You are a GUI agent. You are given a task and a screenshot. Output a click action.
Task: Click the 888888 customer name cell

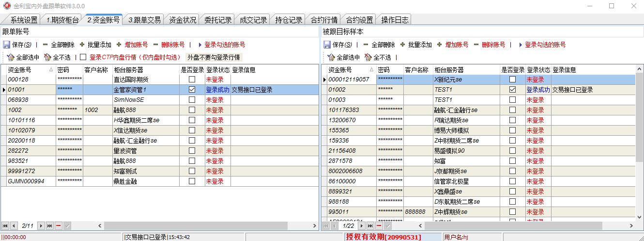(418, 212)
